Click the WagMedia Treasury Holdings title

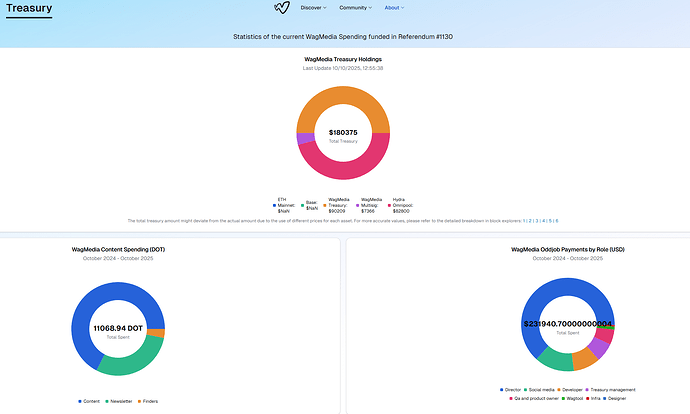coord(343,59)
